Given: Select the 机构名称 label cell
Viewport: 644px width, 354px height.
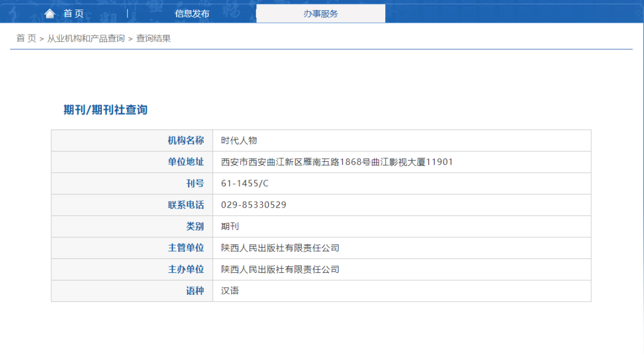Looking at the screenshot, I should coord(132,141).
